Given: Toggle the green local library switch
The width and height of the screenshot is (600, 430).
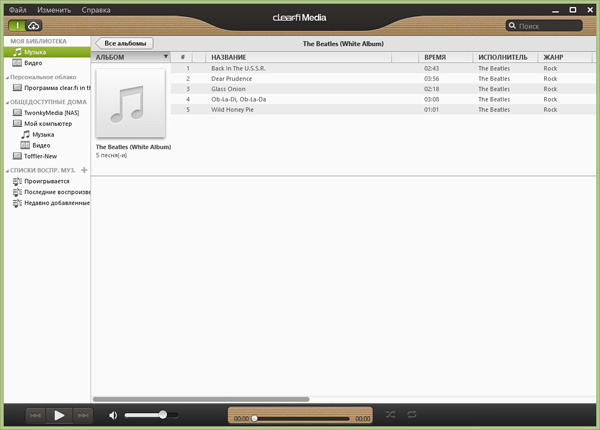Looking at the screenshot, I should tap(16, 25).
